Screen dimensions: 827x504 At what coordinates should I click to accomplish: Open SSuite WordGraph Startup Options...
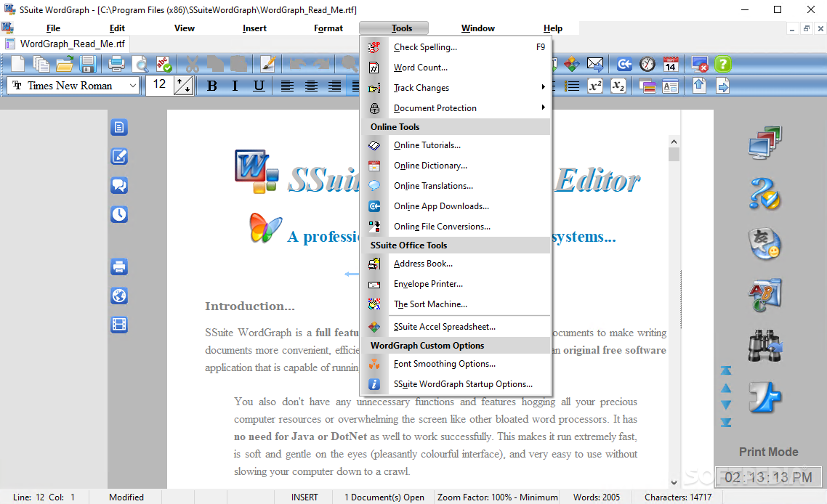point(456,384)
